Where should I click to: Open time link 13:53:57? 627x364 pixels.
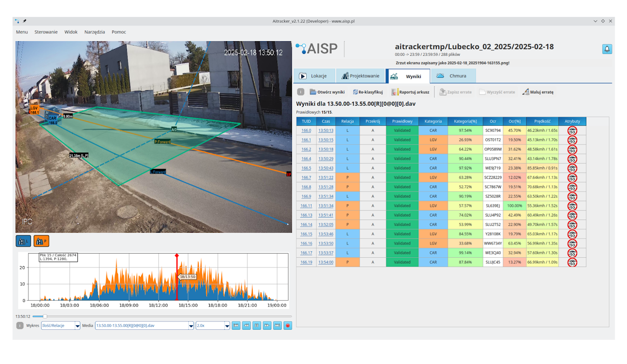click(326, 253)
